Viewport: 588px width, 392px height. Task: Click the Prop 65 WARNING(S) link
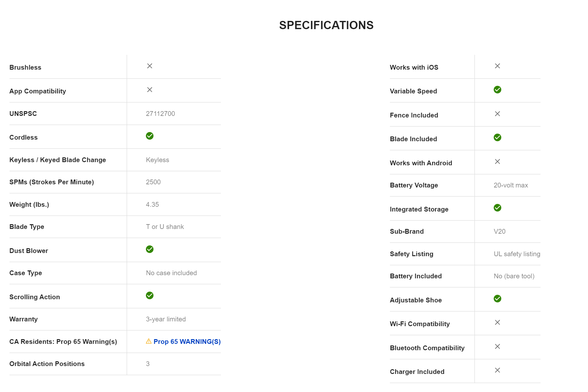(187, 342)
